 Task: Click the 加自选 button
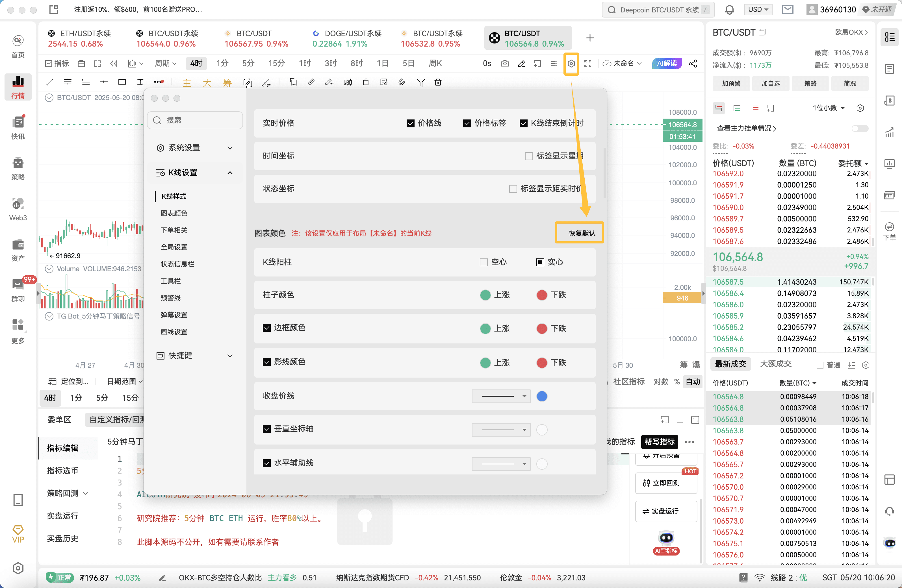coord(771,83)
